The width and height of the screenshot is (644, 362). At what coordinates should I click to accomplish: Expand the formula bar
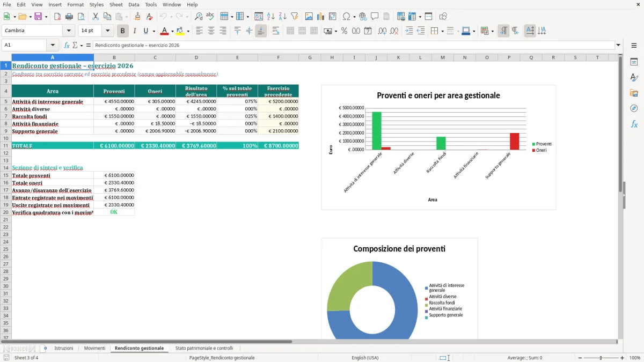(618, 46)
